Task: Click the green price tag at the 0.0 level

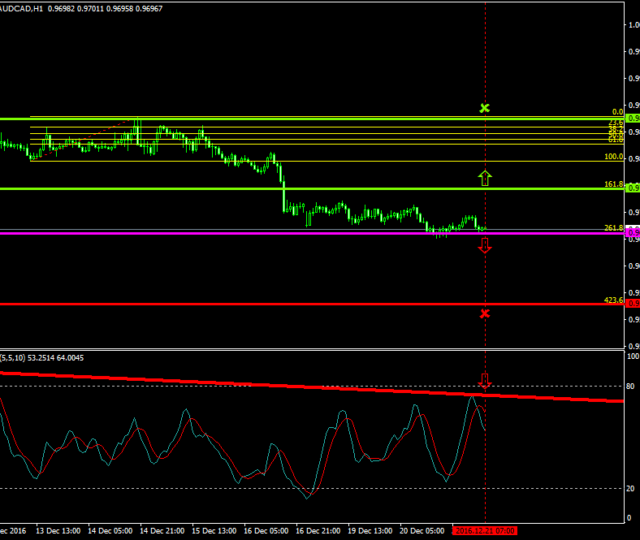Action: 632,118
